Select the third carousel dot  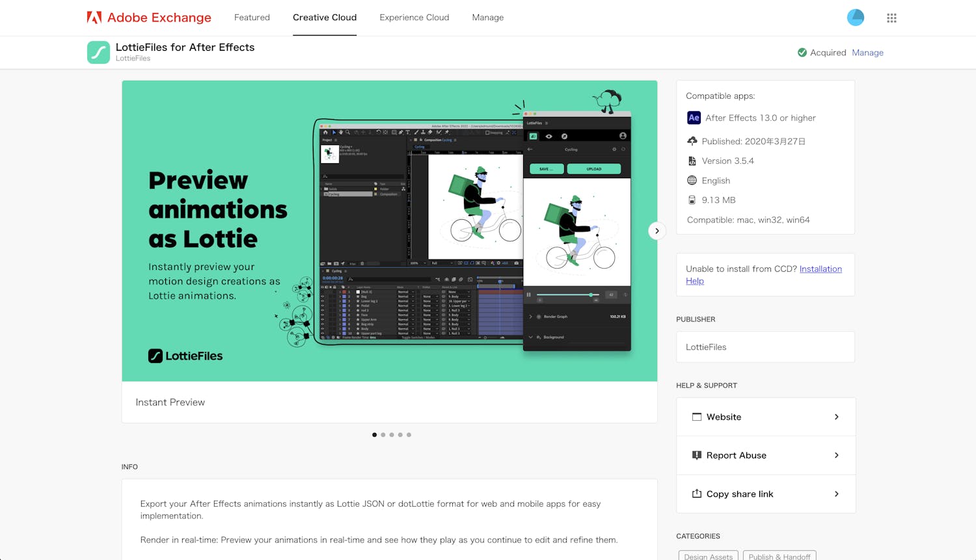[392, 434]
